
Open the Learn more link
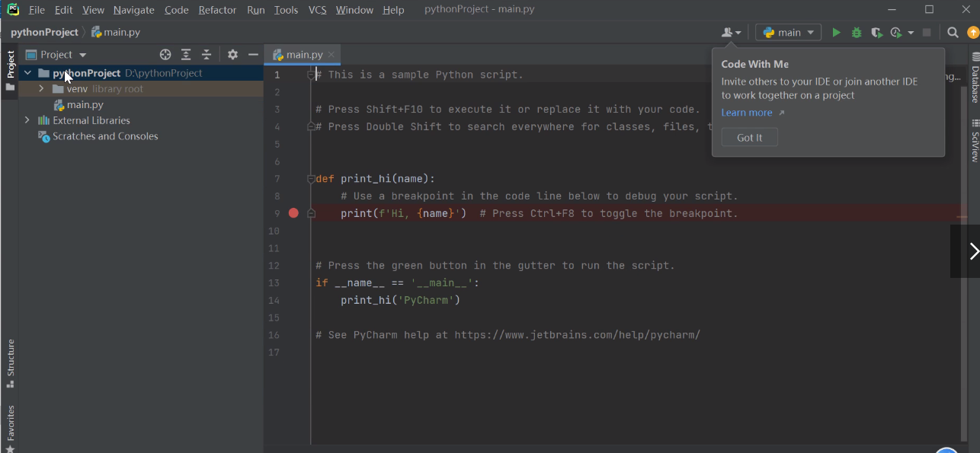pyautogui.click(x=747, y=113)
